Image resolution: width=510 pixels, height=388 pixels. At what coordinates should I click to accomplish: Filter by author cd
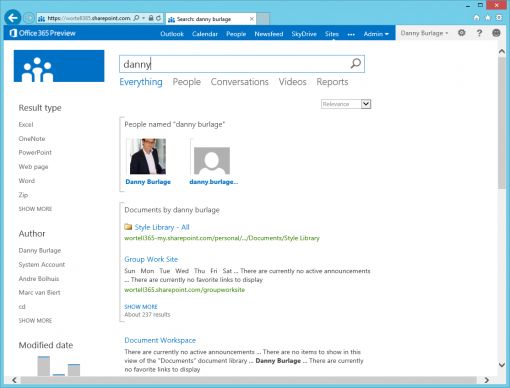[22, 306]
